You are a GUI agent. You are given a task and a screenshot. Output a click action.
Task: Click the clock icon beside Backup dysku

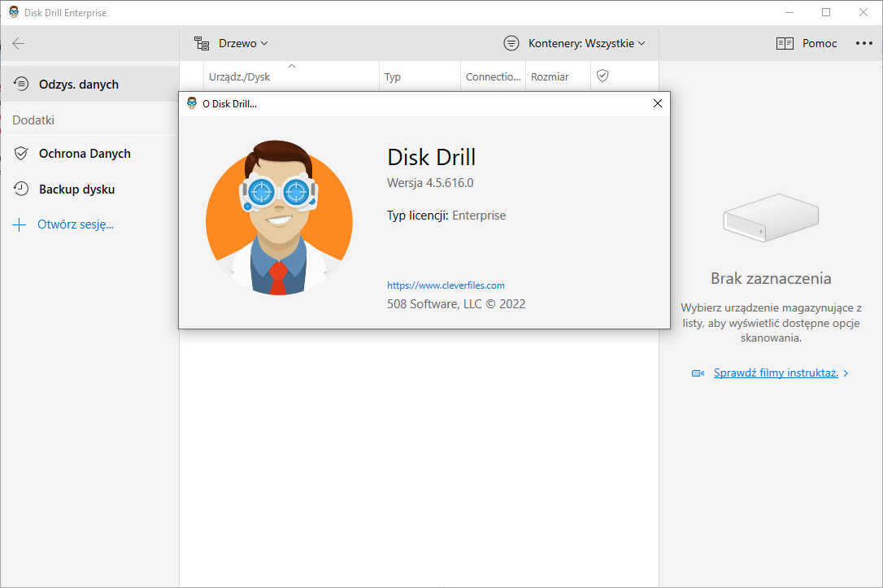21,189
